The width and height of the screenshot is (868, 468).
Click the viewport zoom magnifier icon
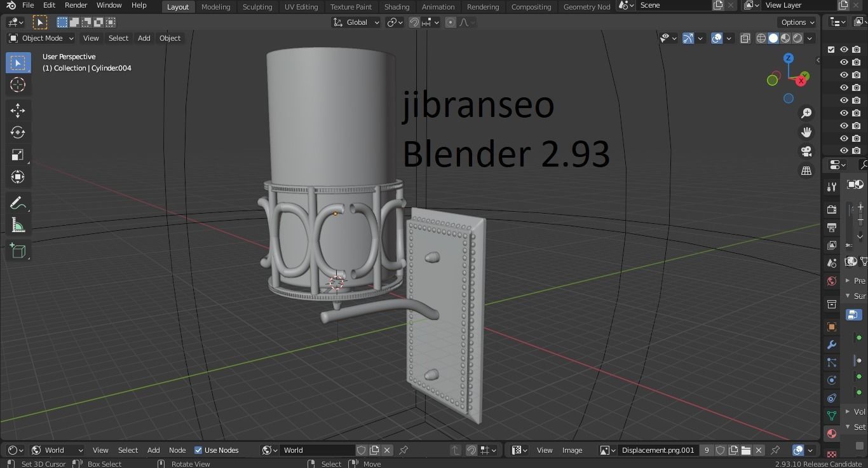[x=806, y=113]
